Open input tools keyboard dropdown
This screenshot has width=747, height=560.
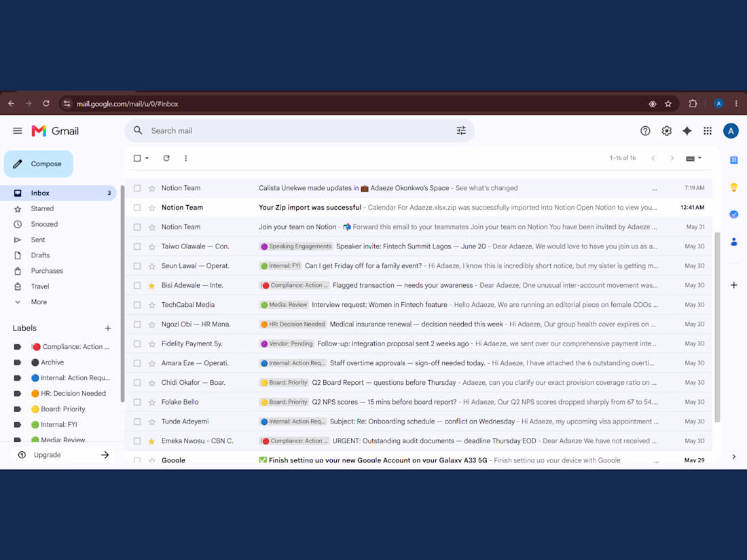693,158
